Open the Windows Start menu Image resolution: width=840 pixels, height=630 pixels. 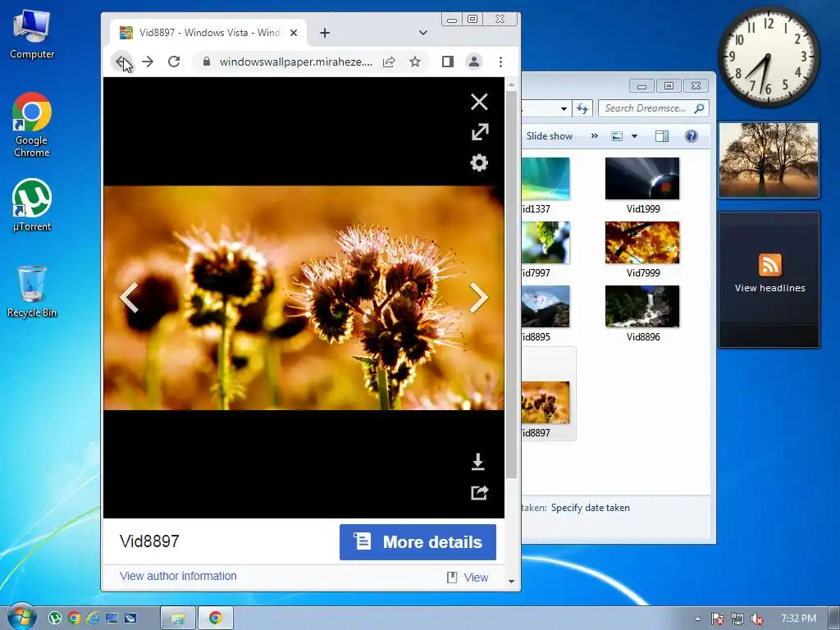(21, 617)
